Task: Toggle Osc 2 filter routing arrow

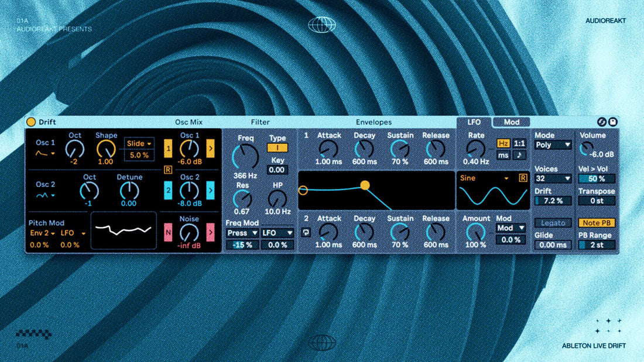Action: 210,191
